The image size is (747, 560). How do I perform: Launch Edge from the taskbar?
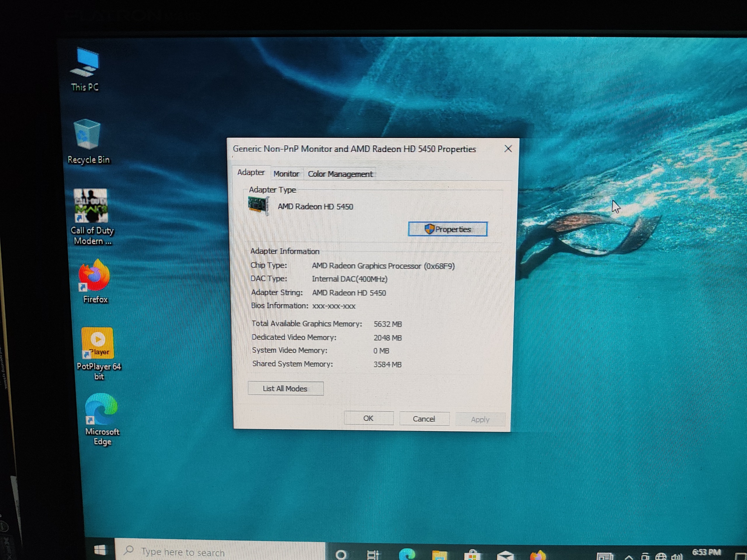pos(406,554)
